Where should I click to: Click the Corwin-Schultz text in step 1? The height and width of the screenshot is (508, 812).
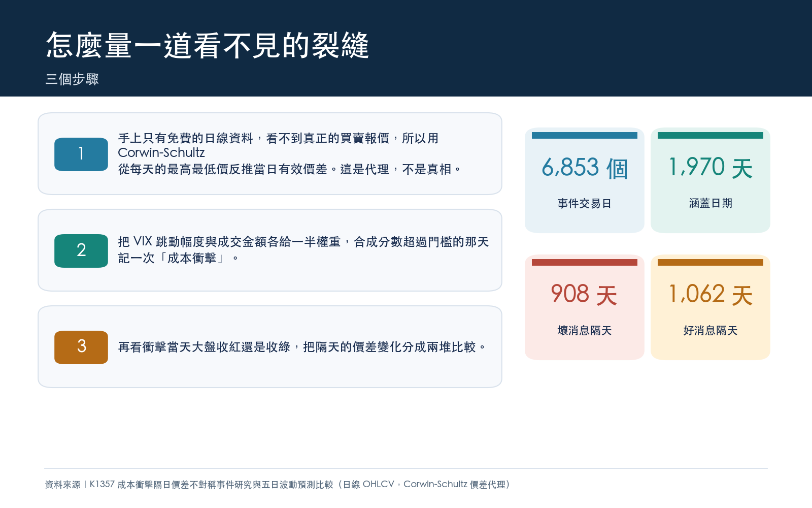point(161,152)
